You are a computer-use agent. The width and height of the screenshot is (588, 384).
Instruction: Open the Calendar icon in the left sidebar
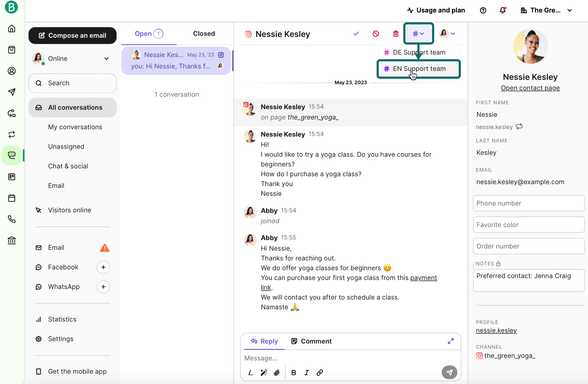(x=12, y=198)
